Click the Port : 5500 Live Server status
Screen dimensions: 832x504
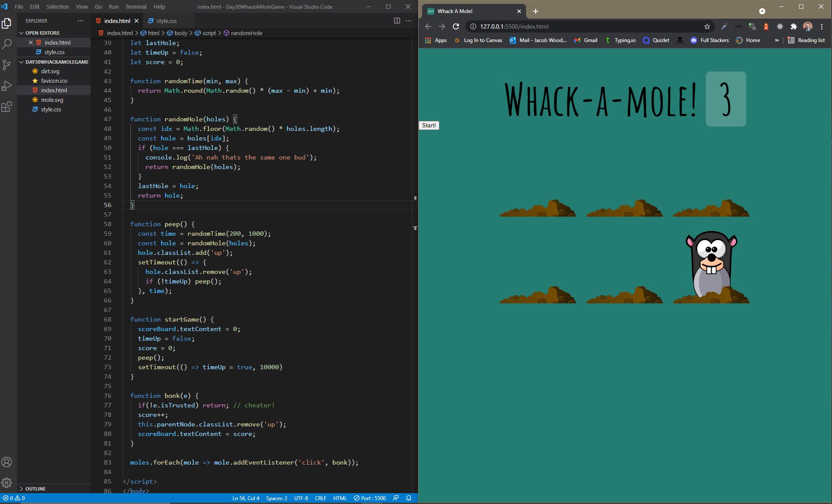pos(370,498)
